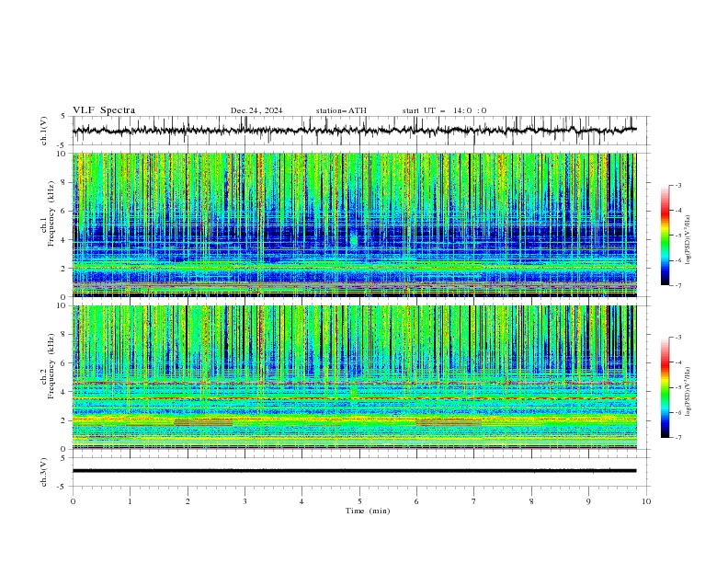Click the red line near 3.5 kHz in ch.2 spectrogram
Screen dimensions: 728x563
point(354,398)
